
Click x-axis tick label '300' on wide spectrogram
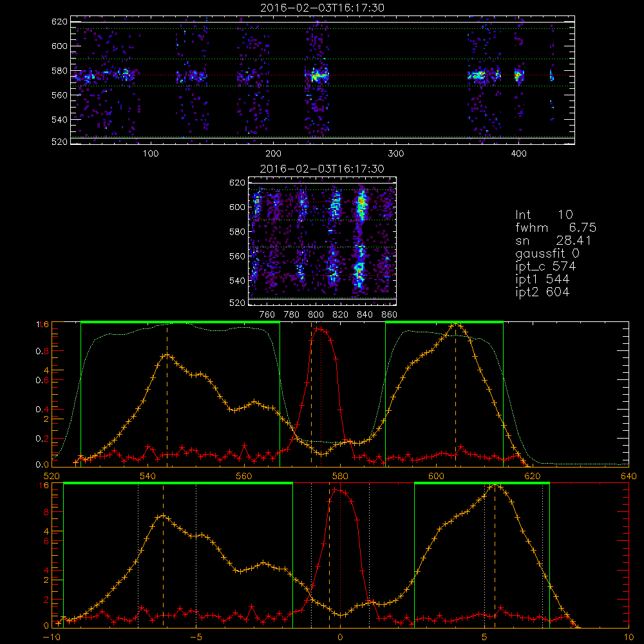click(x=396, y=154)
